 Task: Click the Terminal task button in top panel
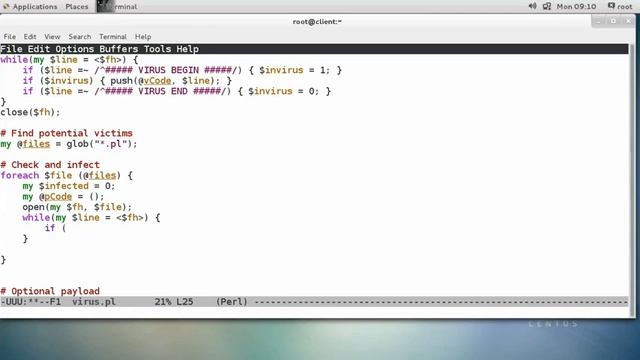(118, 7)
